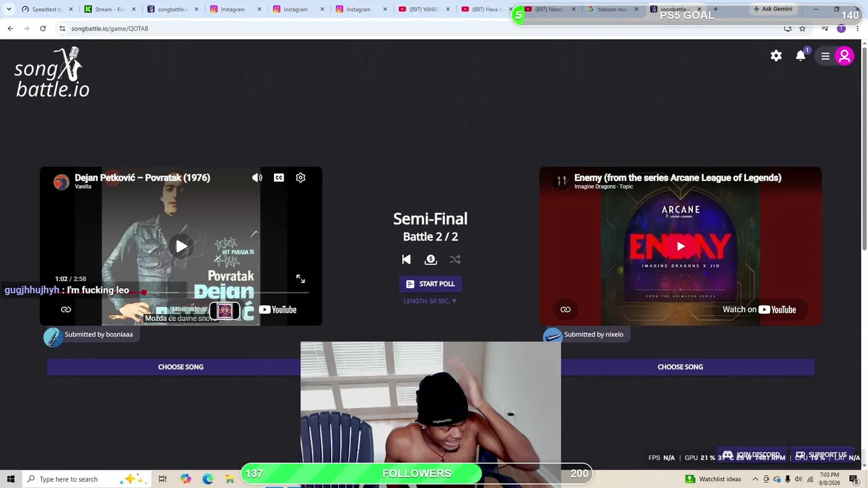The image size is (868, 488).
Task: Reload the songbattle.io page
Action: [x=43, y=28]
